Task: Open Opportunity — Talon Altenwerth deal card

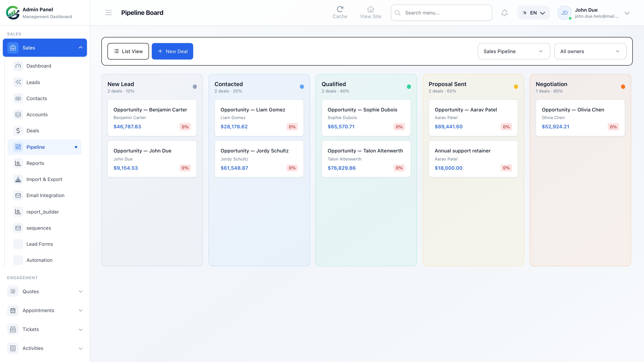Action: (x=366, y=159)
